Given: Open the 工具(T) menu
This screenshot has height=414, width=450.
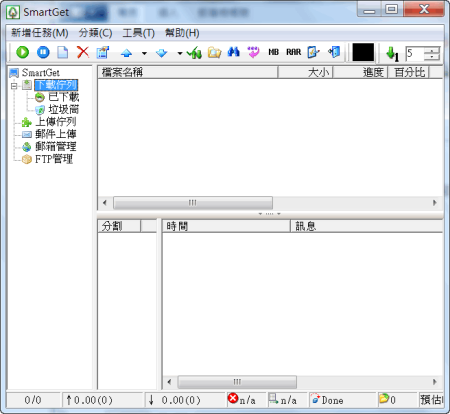Looking at the screenshot, I should tap(138, 33).
